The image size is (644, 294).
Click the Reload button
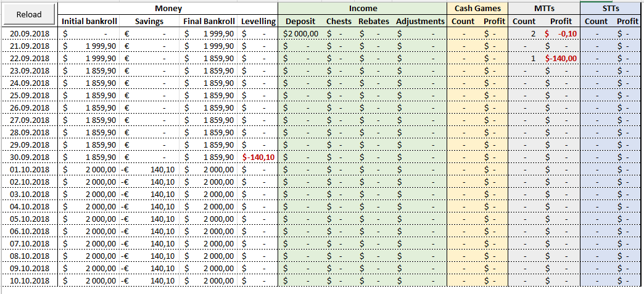click(x=29, y=14)
